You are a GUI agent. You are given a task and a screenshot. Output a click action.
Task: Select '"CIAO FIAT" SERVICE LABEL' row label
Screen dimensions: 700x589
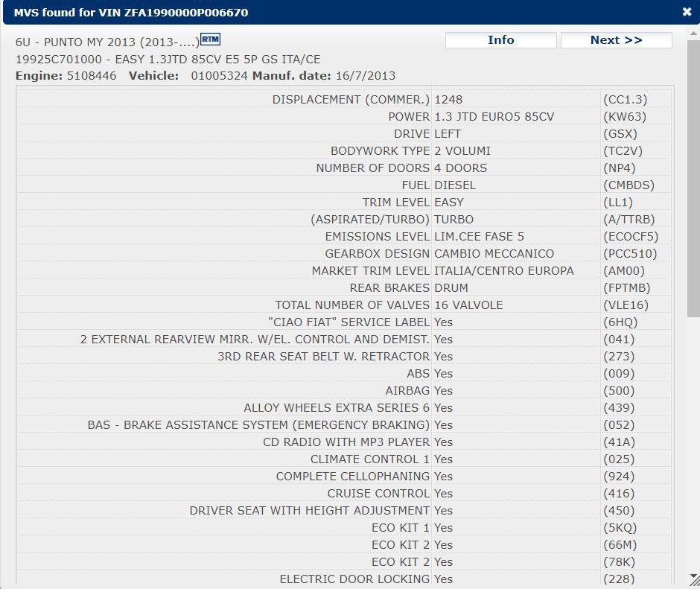click(349, 322)
